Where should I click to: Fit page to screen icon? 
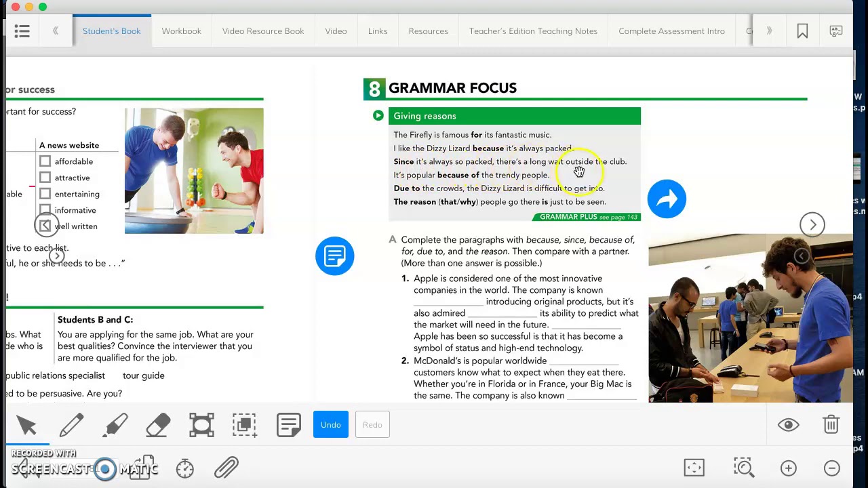coord(694,468)
